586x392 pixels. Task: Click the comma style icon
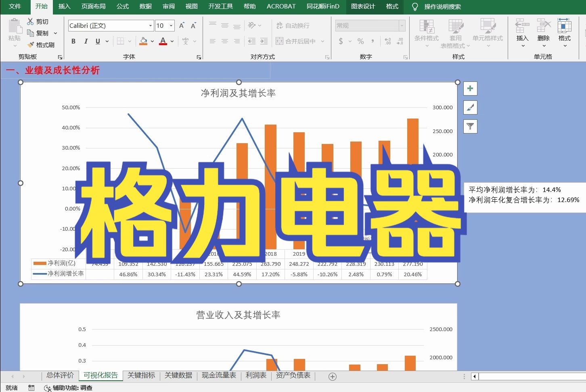point(373,41)
